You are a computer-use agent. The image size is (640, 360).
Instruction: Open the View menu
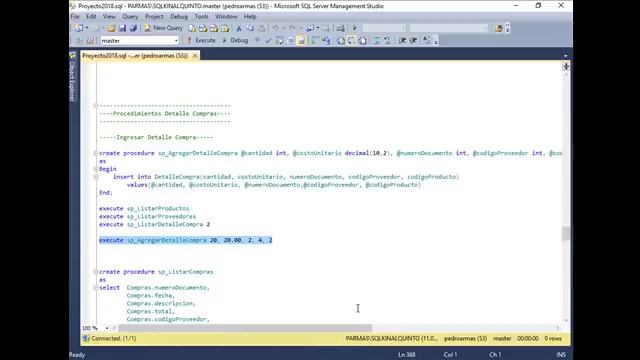click(109, 17)
